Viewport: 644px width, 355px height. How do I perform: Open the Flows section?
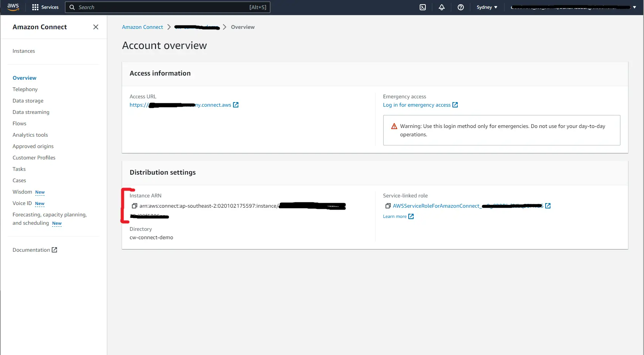coord(19,123)
